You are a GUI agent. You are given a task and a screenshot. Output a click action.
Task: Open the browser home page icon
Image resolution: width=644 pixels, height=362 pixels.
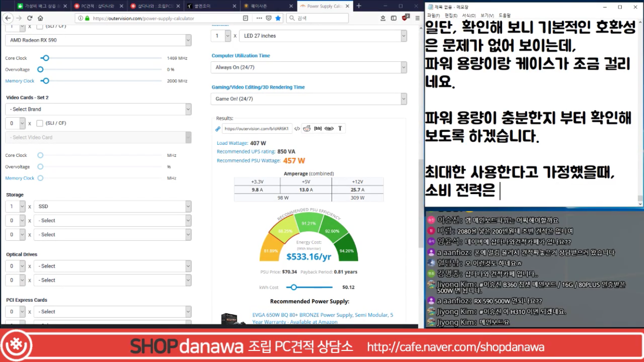pyautogui.click(x=41, y=18)
